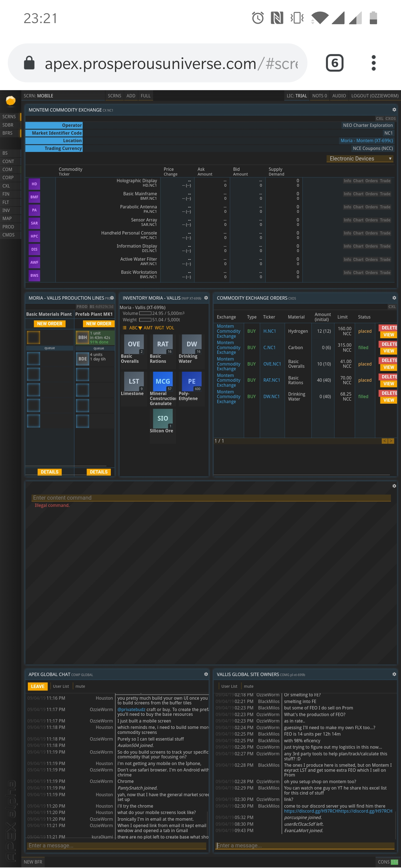
Task: Click LOGOUT (OZZIEWORM)
Action: tap(375, 96)
